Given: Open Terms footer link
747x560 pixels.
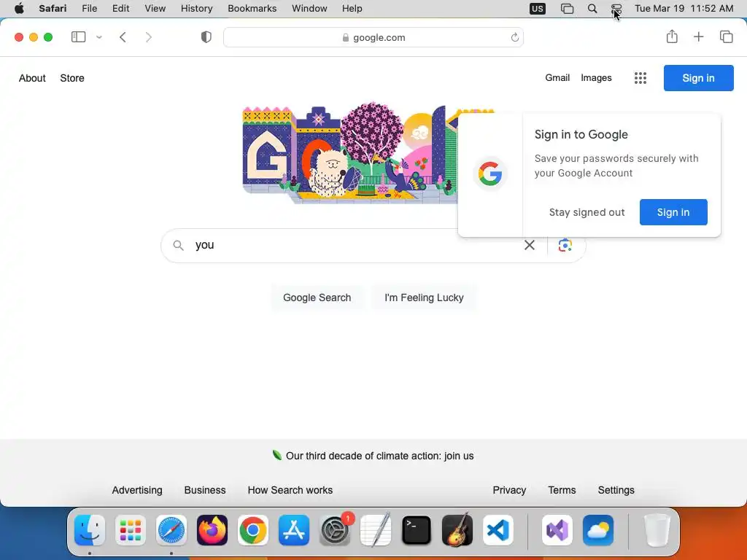Looking at the screenshot, I should coord(562,490).
